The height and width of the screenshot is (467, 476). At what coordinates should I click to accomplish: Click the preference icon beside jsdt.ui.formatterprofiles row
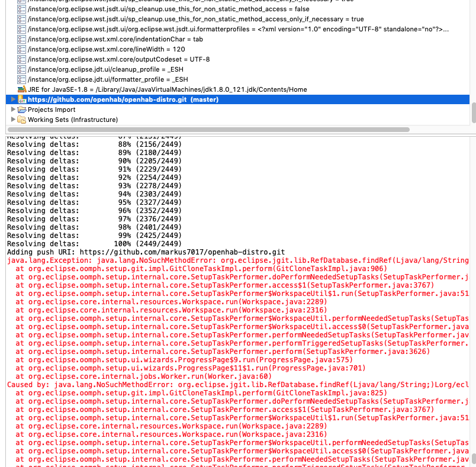coord(21,30)
